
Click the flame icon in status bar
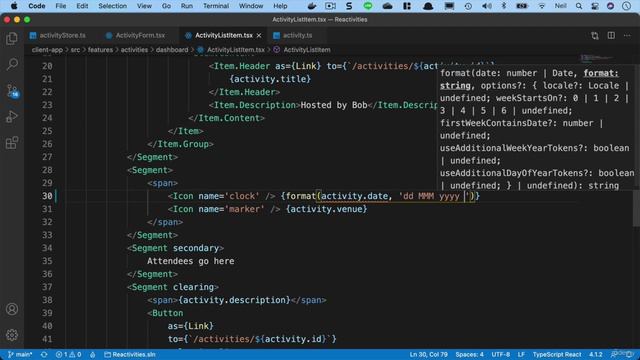pos(93,354)
